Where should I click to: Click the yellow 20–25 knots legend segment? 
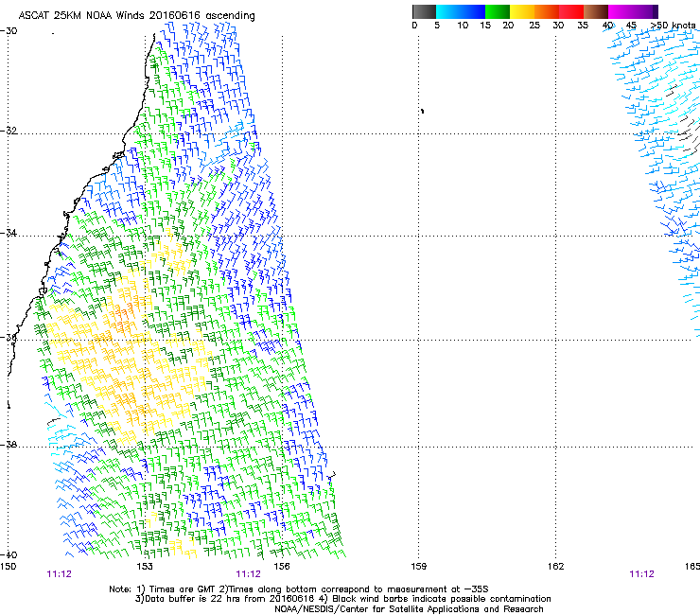click(x=522, y=11)
